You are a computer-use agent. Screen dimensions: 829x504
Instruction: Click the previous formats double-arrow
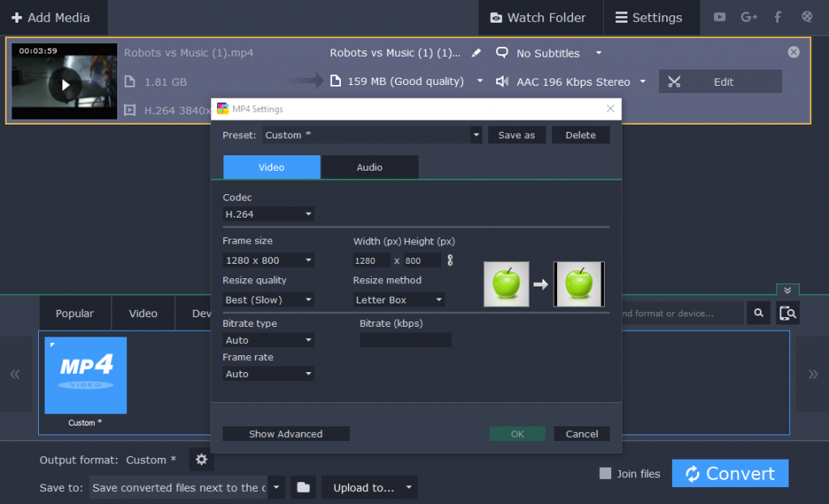(x=15, y=375)
